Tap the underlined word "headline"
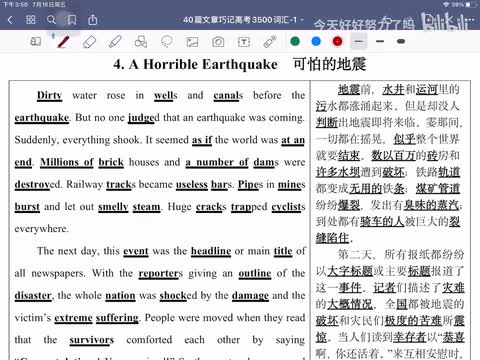This screenshot has width=480, height=360. [x=211, y=251]
